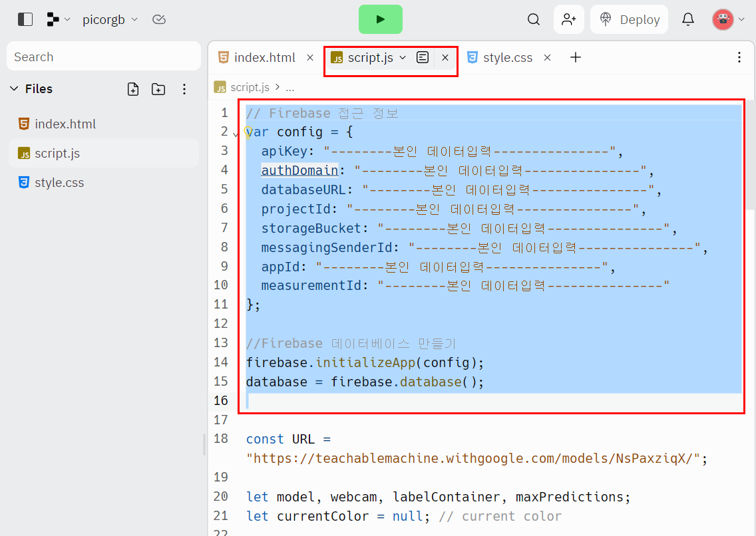The image size is (756, 536).
Task: Close the style.css tab
Action: (547, 58)
